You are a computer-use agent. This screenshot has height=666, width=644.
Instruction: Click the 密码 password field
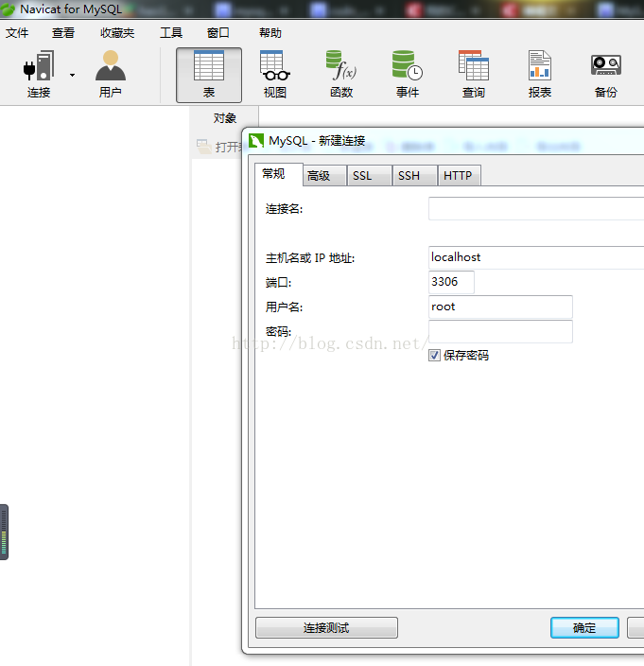[500, 331]
